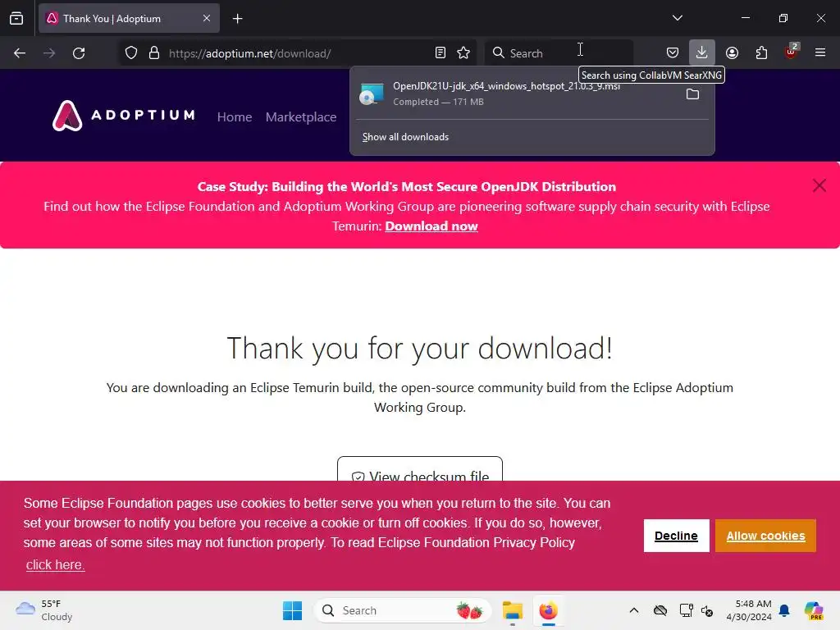840x630 pixels.
Task: Open notifications bell icon
Action: (784, 610)
